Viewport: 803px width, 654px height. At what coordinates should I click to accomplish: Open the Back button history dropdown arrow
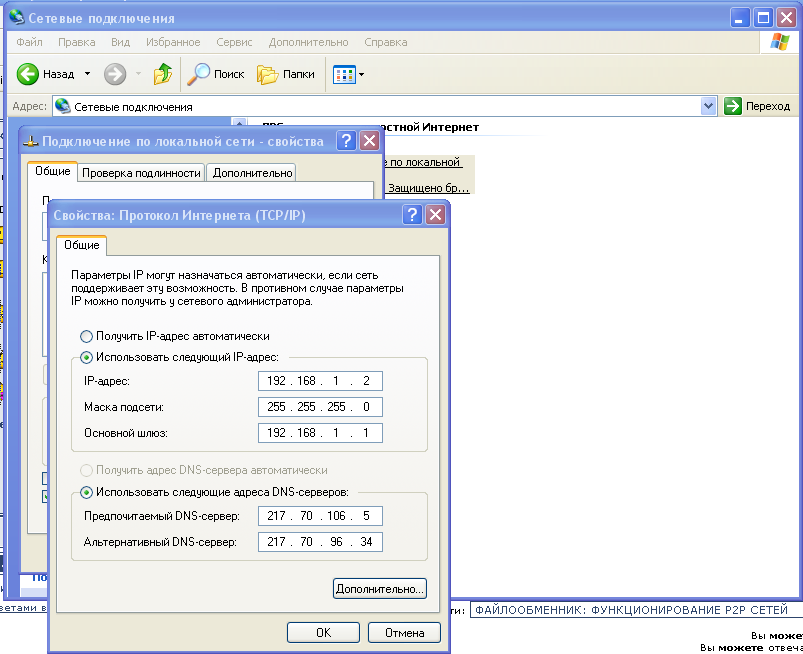click(87, 74)
